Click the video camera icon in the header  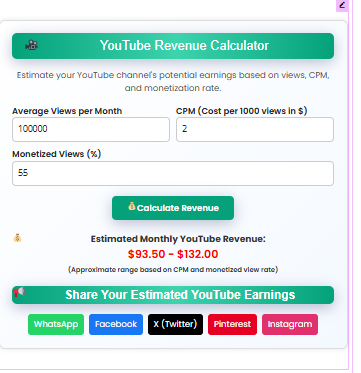32,45
